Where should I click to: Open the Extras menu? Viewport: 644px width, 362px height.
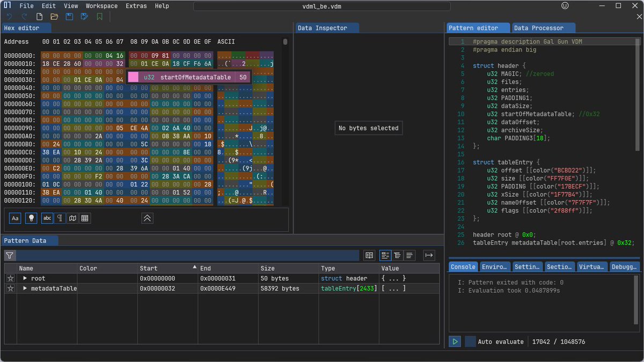point(136,6)
